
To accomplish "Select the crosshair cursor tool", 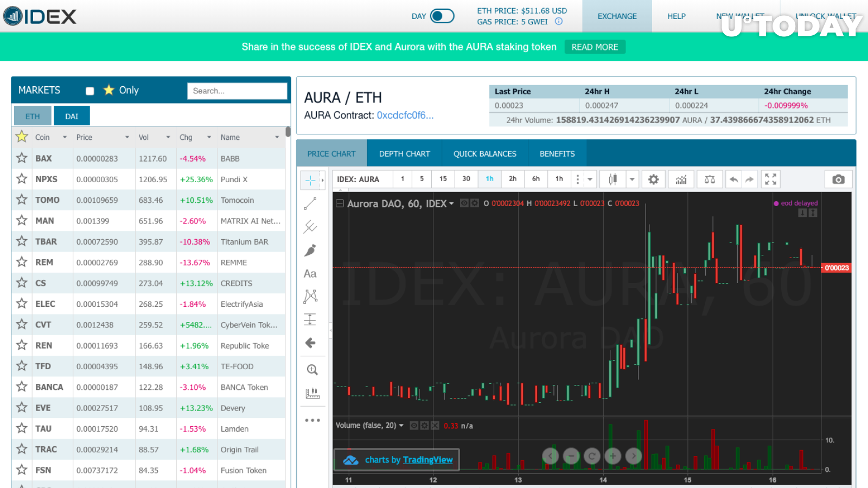I will tap(310, 180).
